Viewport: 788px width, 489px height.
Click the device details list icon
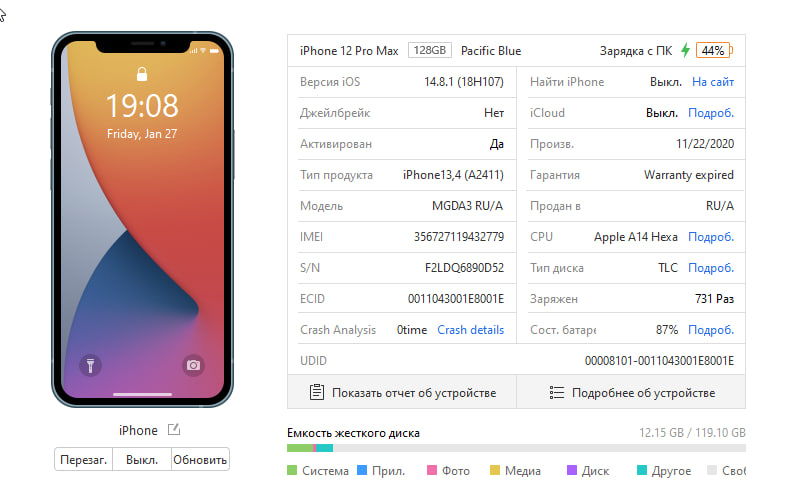(557, 393)
